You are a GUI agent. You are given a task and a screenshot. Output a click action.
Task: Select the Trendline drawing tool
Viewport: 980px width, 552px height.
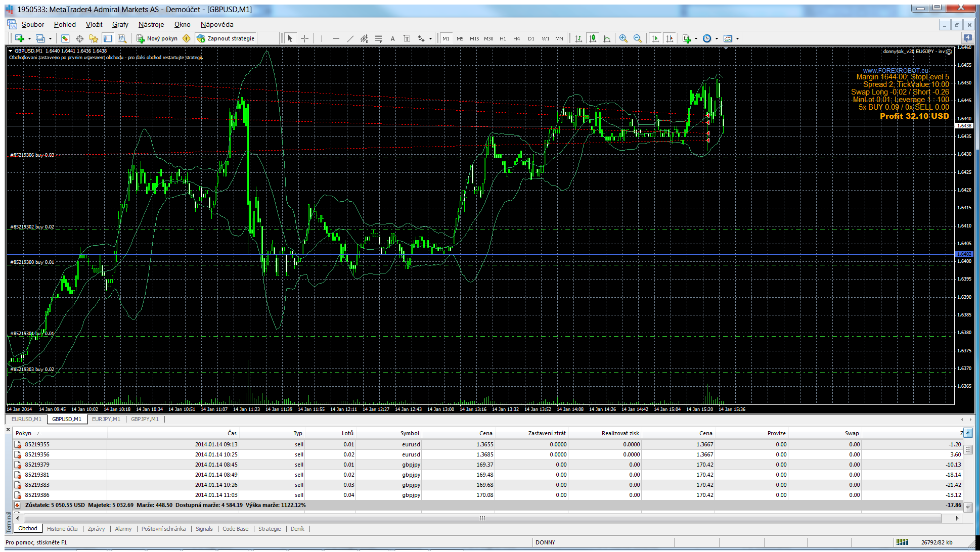[350, 38]
